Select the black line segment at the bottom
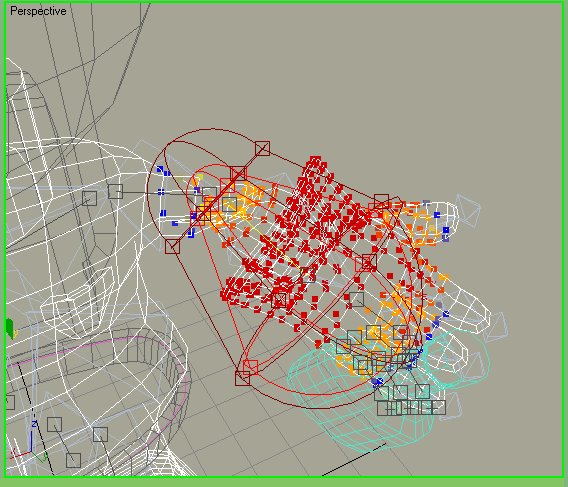Viewport: 568px width, 487px height. pos(354,459)
